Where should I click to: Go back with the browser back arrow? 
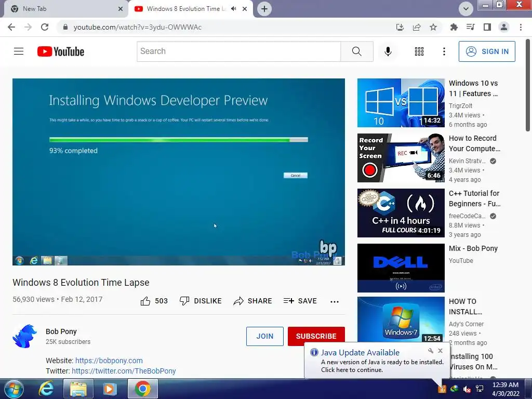tap(11, 27)
